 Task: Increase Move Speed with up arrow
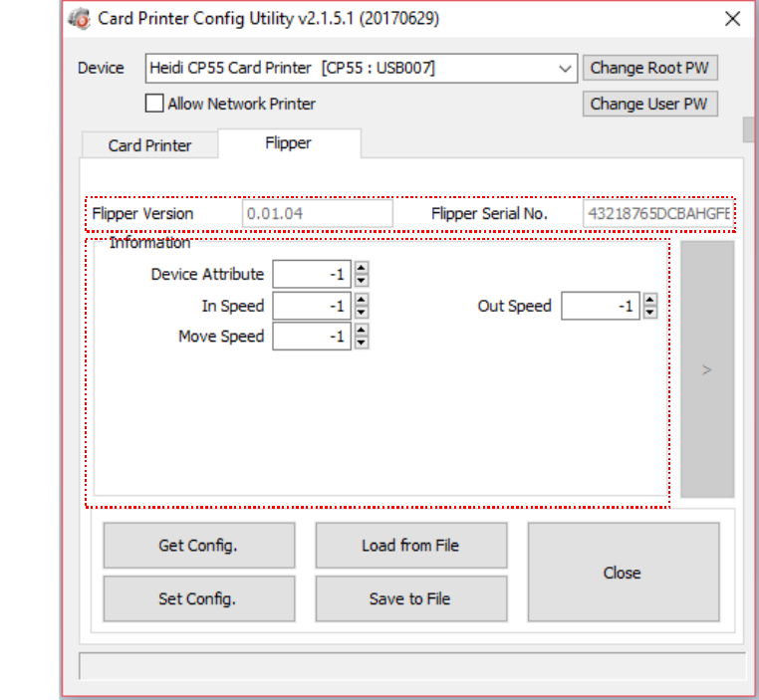point(362,330)
